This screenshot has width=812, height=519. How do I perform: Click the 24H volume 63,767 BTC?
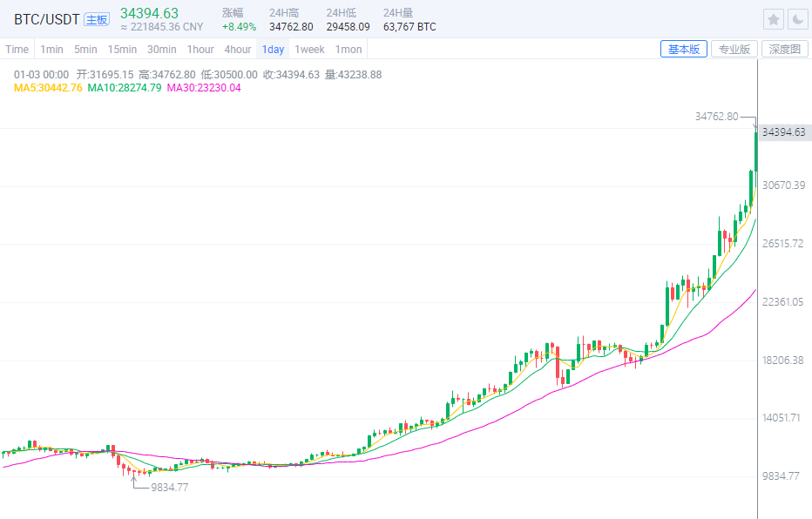coord(409,27)
